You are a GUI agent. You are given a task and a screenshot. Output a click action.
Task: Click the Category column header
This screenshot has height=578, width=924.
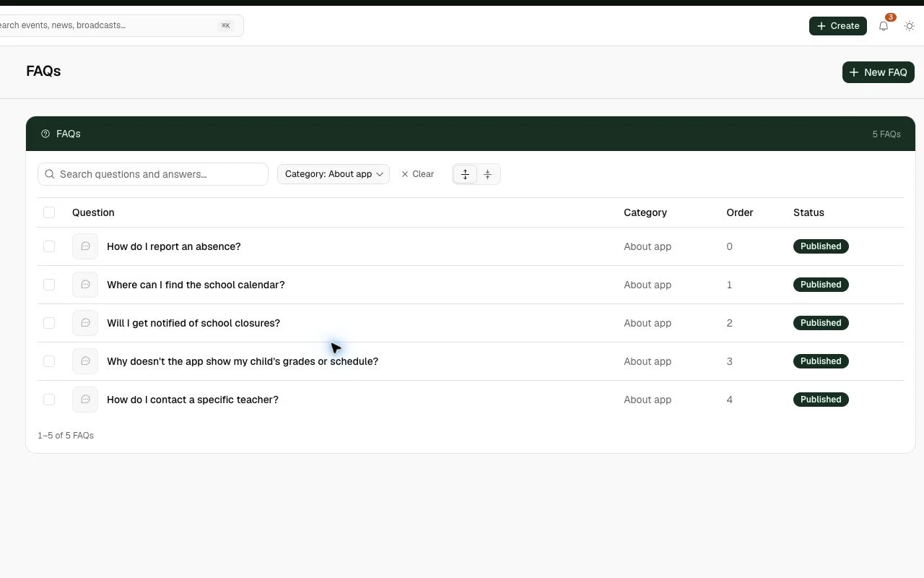click(x=645, y=212)
